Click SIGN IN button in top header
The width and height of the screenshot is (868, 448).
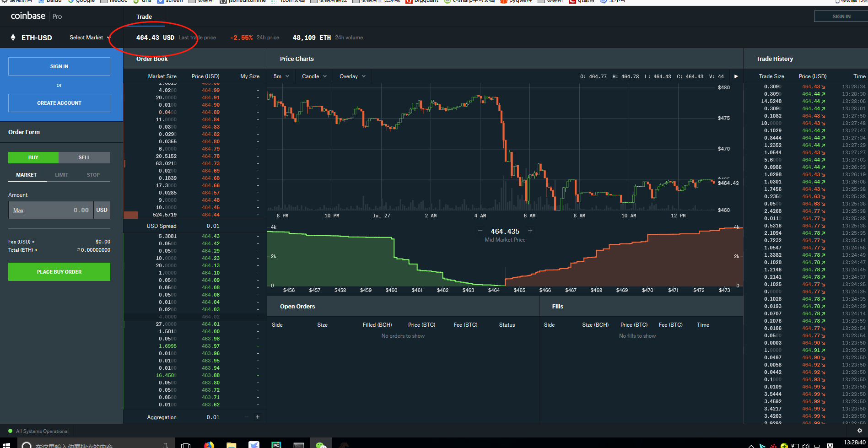click(x=841, y=16)
